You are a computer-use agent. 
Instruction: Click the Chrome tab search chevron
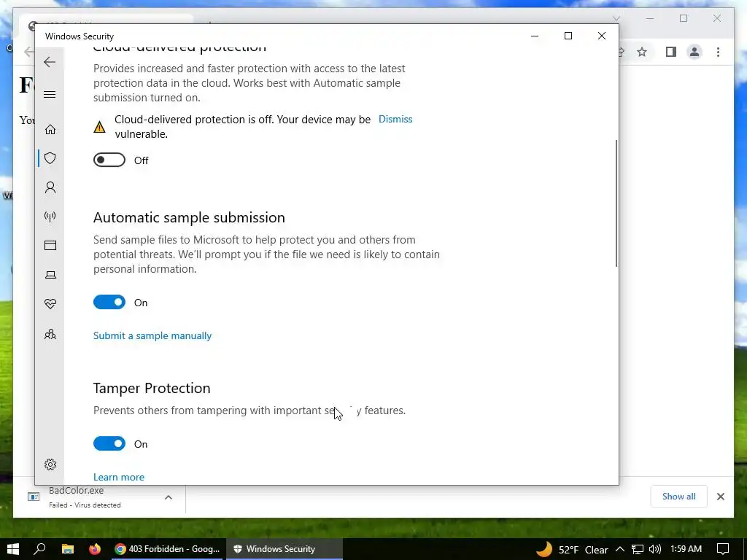coord(616,18)
